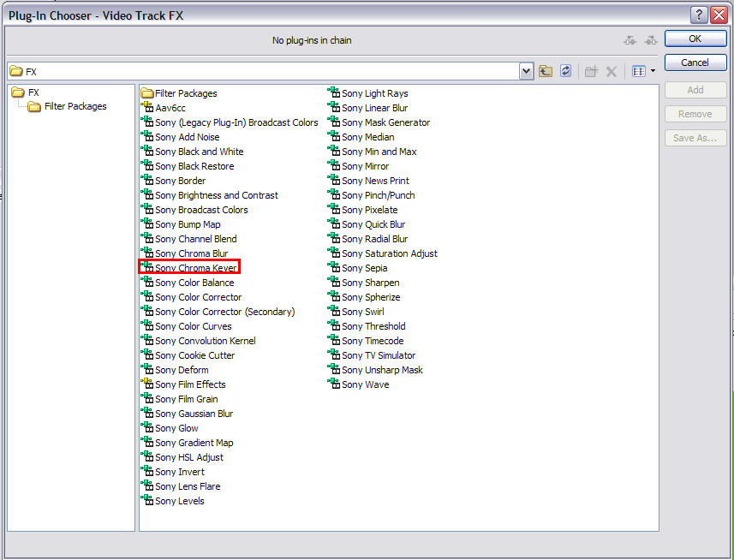Click 'Sony Unsharp Mask' list entry

coord(382,370)
